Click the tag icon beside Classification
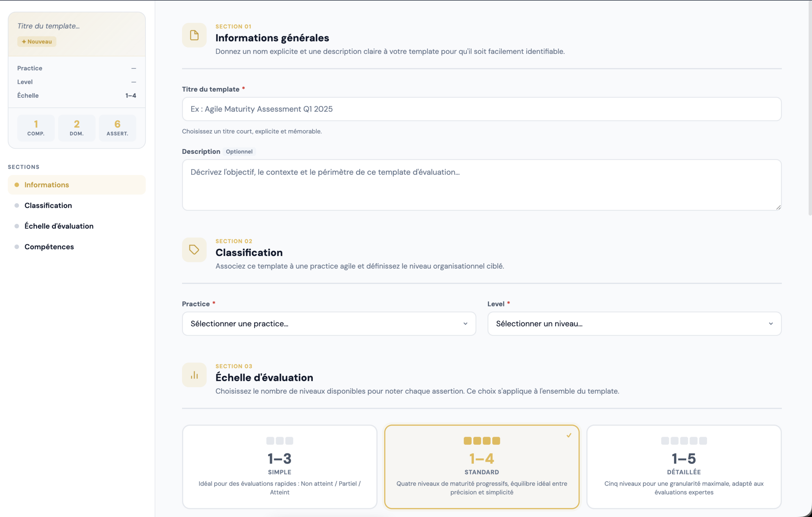Viewport: 812px width, 517px height. (x=194, y=250)
